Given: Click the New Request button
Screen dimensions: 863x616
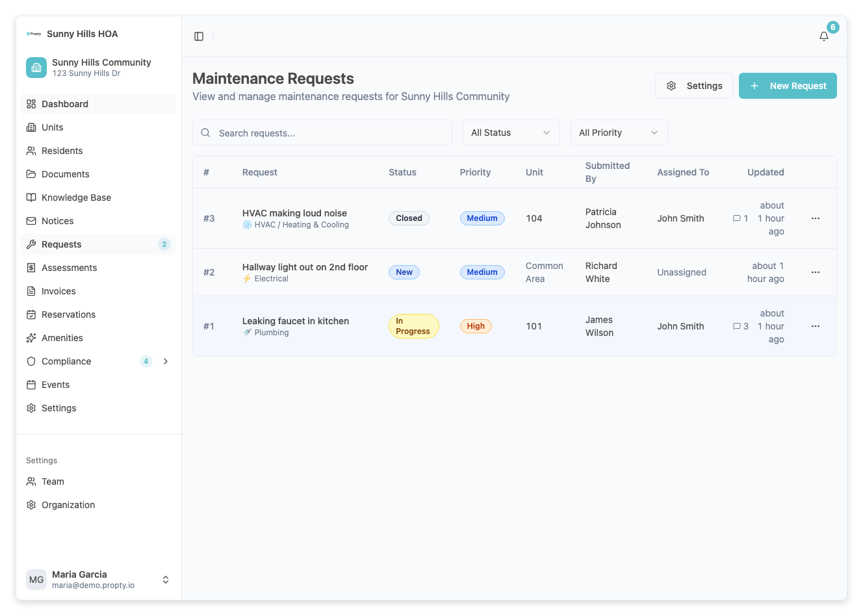Looking at the screenshot, I should coord(788,85).
